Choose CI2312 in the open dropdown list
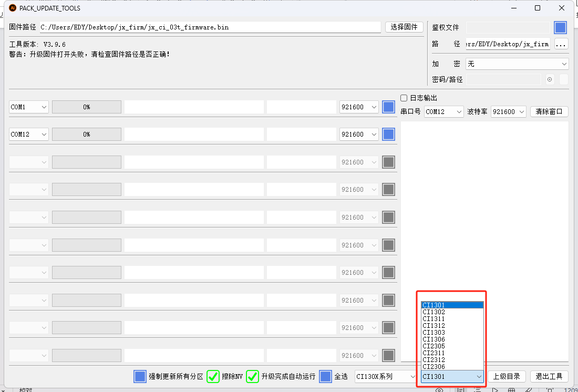 [x=434, y=360]
